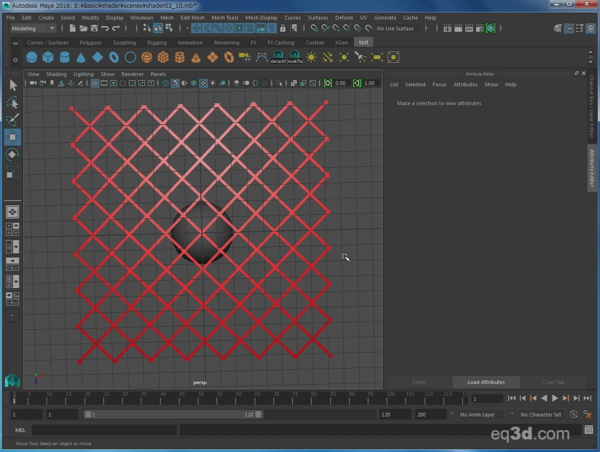
Task: Open the No Anim Layer dropdown
Action: point(482,414)
